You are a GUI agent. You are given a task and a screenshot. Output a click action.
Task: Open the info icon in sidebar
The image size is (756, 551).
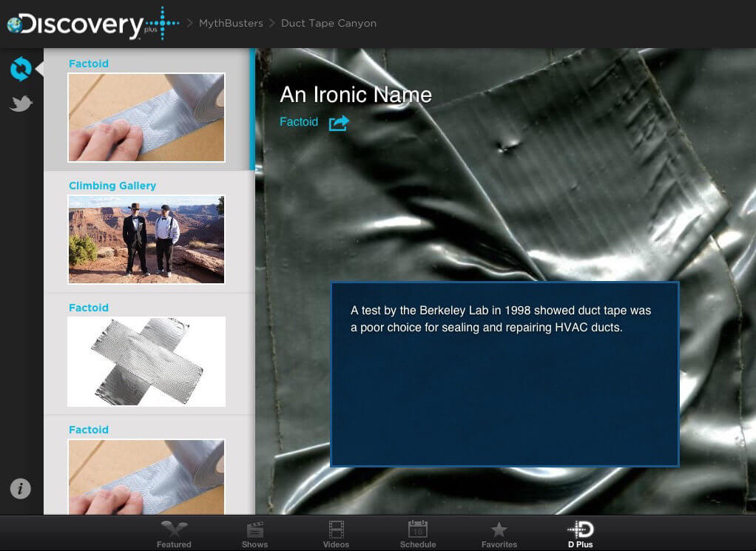pyautogui.click(x=20, y=488)
